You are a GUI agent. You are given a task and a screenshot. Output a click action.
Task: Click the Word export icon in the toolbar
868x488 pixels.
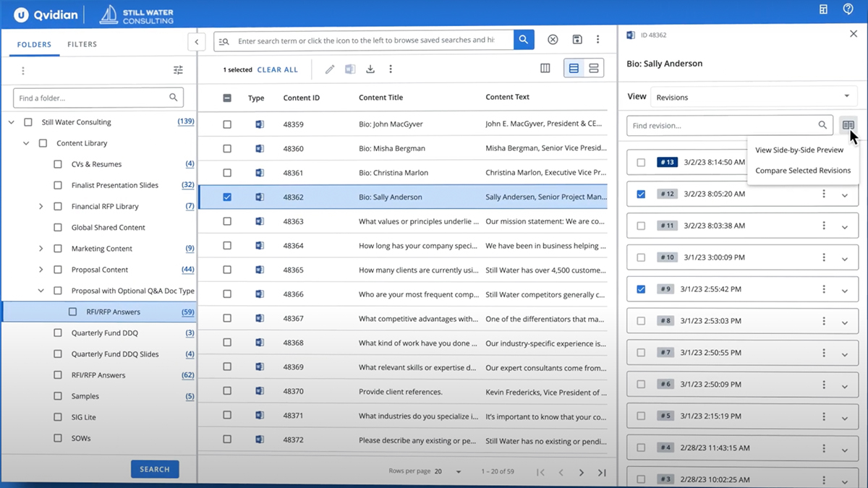pyautogui.click(x=351, y=69)
